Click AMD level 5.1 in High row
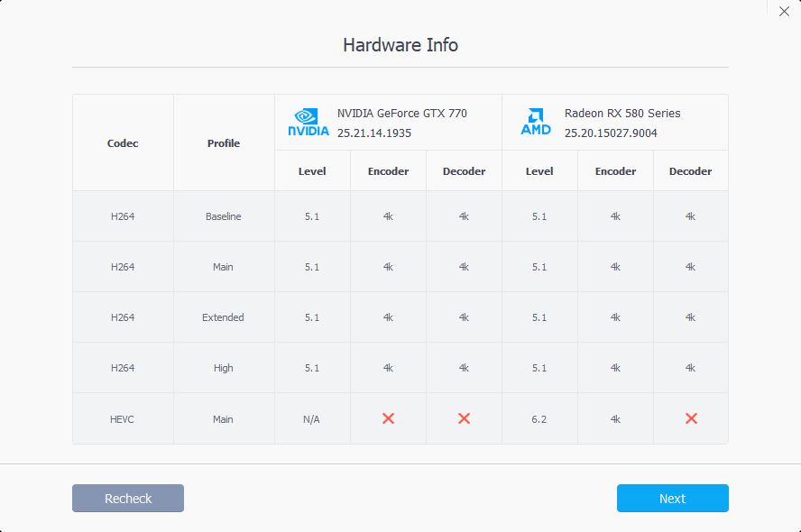This screenshot has height=532, width=801. click(539, 368)
